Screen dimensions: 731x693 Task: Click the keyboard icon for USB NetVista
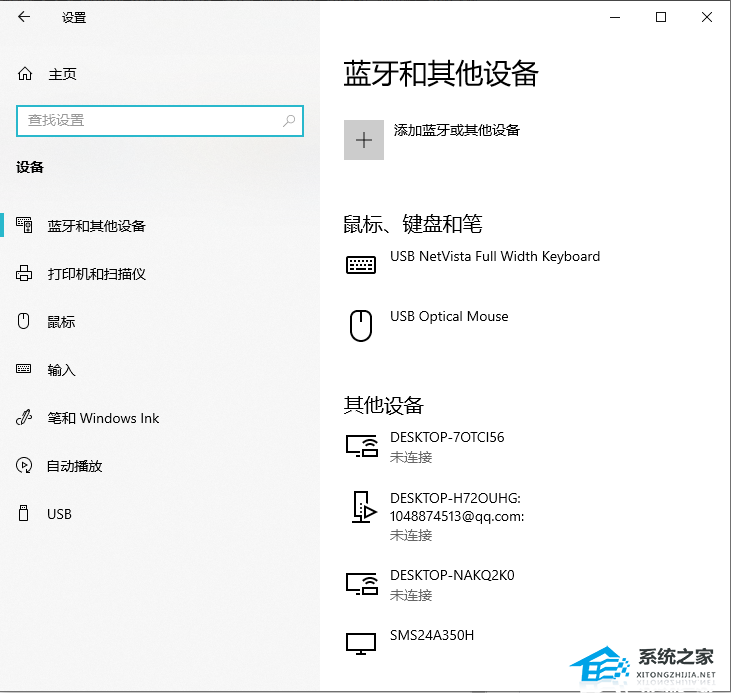click(x=361, y=265)
